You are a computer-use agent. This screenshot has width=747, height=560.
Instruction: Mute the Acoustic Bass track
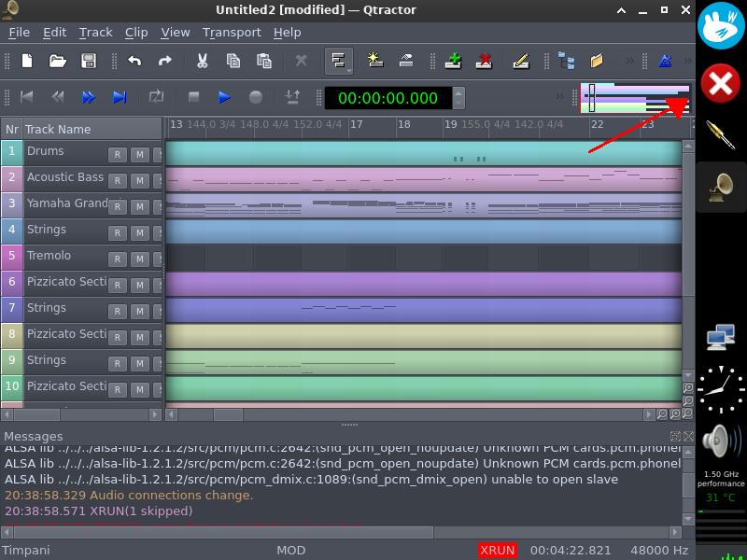(x=141, y=180)
